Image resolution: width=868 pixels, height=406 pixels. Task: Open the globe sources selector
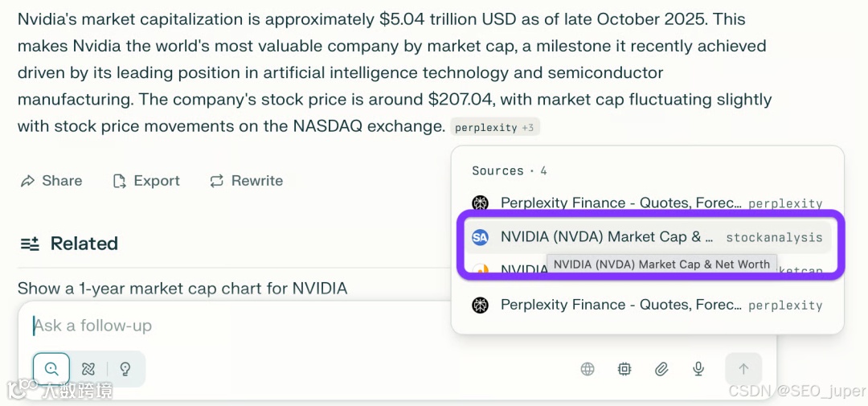588,369
